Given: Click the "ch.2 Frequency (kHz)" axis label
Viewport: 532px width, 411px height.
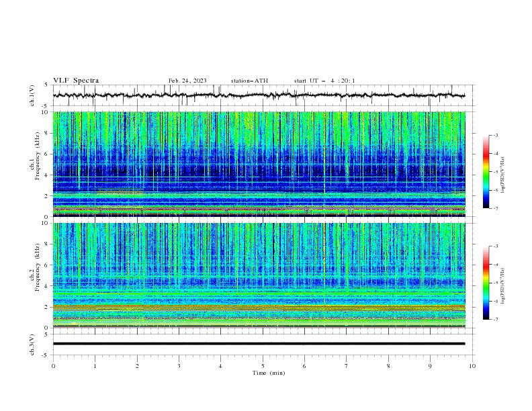Looking at the screenshot, I should 34,267.
